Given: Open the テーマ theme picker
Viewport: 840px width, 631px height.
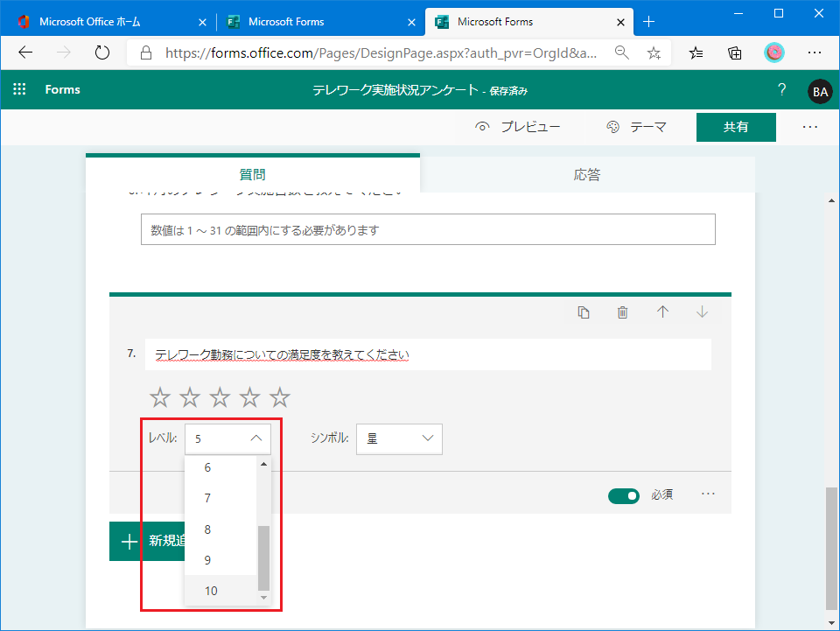Looking at the screenshot, I should click(x=637, y=127).
